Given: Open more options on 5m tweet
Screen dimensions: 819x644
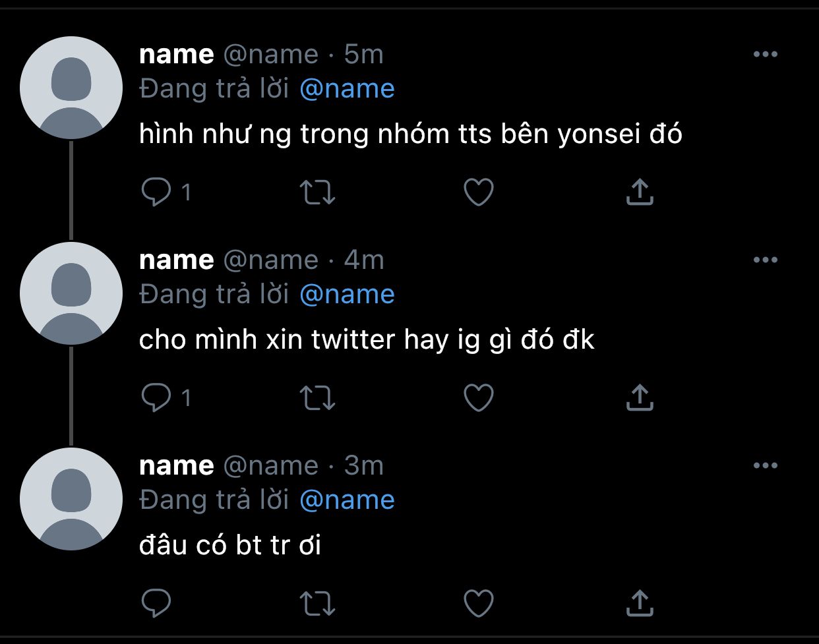Looking at the screenshot, I should [x=765, y=54].
